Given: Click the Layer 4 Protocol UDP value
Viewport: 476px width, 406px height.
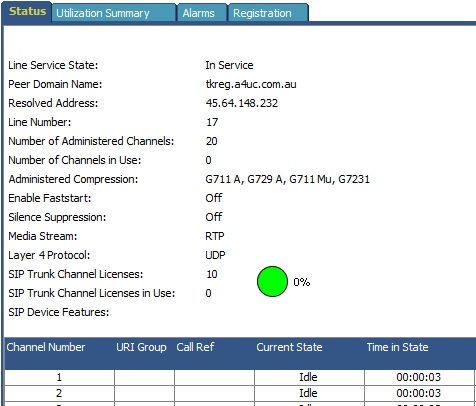Looking at the screenshot, I should (x=215, y=255).
